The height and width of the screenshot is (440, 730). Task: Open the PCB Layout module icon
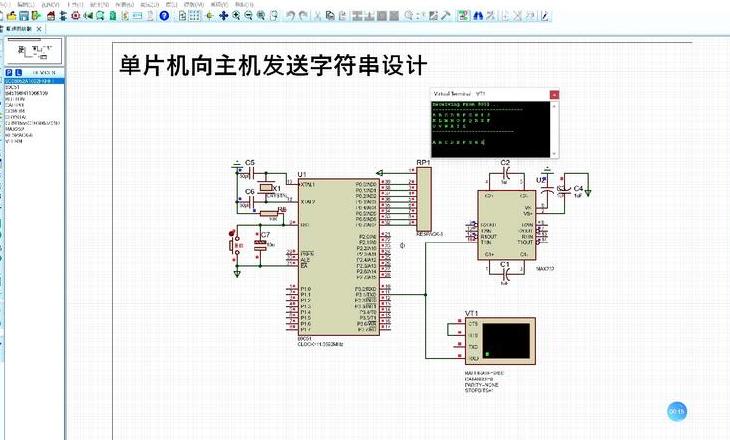pyautogui.click(x=75, y=16)
